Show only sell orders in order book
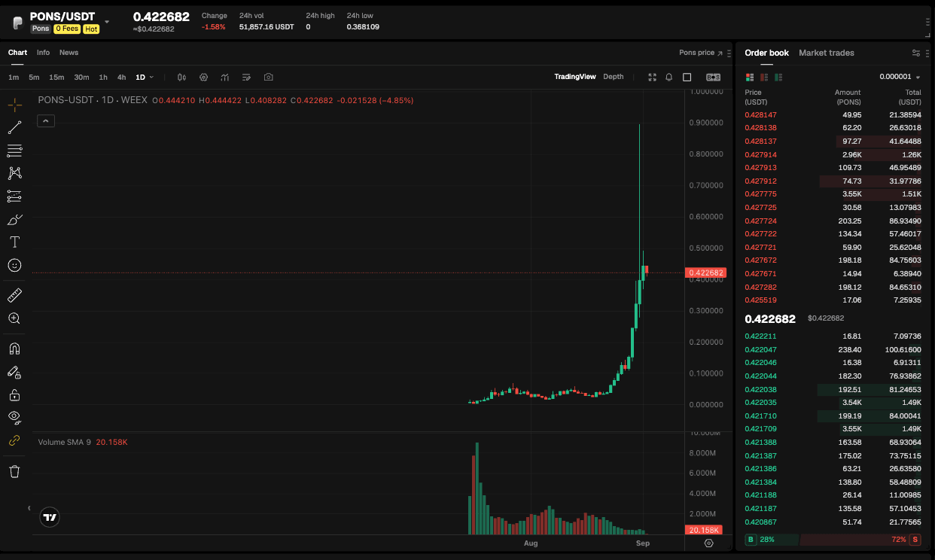 point(764,77)
